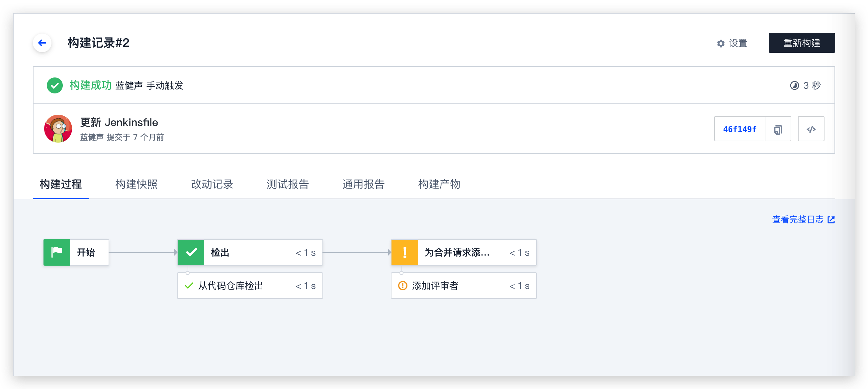This screenshot has height=389, width=868.
Task: Click the green flag start stage icon
Action: (x=56, y=252)
